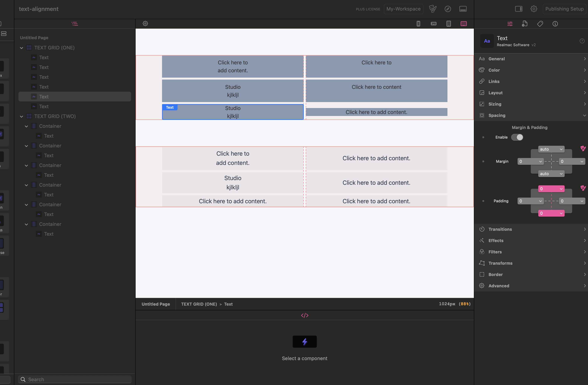Click TEXT GRID (ONE) in breadcrumb

tap(199, 304)
